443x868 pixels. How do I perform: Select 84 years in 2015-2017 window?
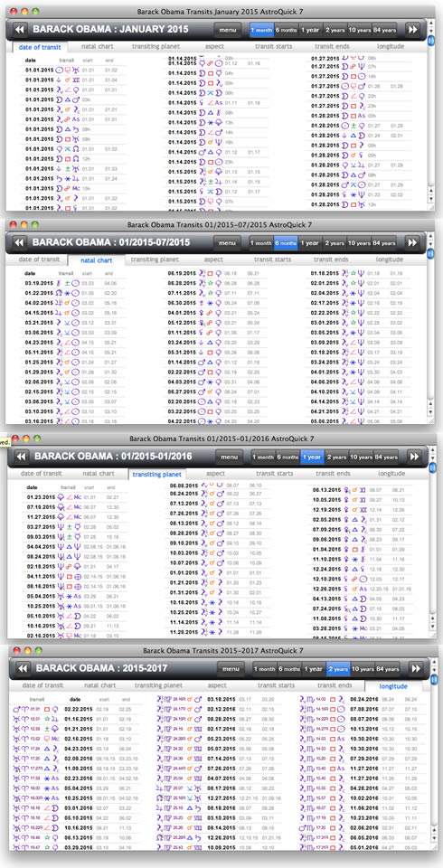pyautogui.click(x=388, y=669)
